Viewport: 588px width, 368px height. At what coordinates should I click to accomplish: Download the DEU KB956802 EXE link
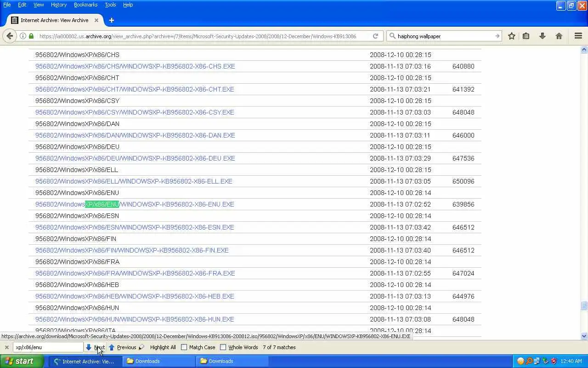click(135, 158)
